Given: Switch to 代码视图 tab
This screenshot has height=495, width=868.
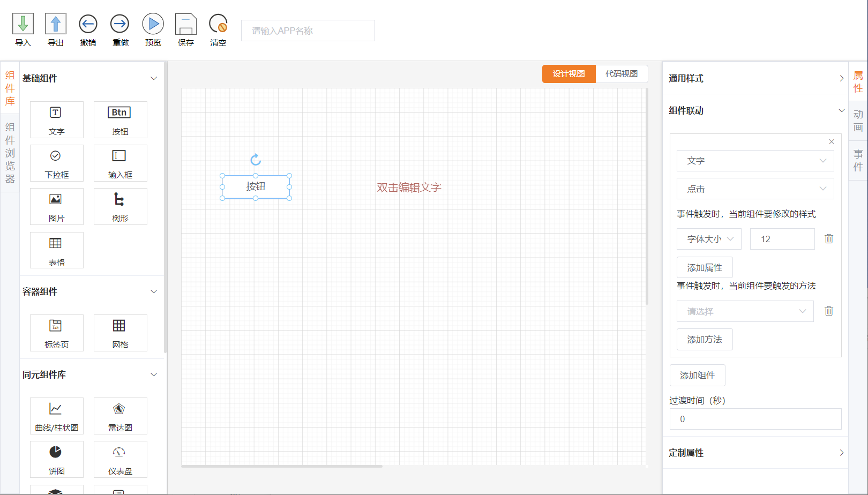Looking at the screenshot, I should [622, 74].
